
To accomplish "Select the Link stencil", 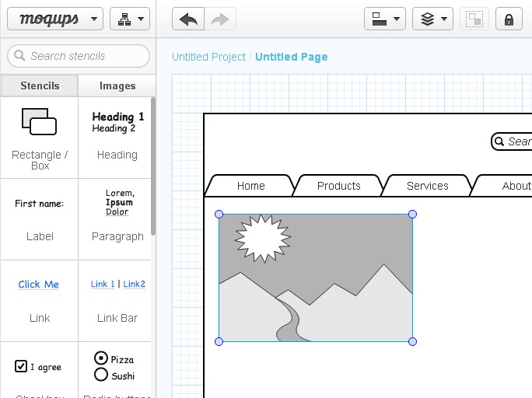I will click(40, 301).
